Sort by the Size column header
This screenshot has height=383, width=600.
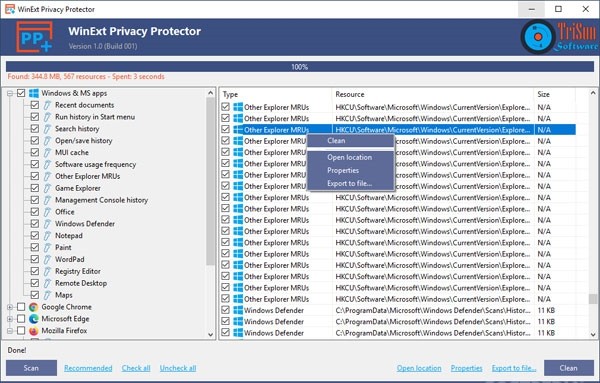[x=554, y=94]
